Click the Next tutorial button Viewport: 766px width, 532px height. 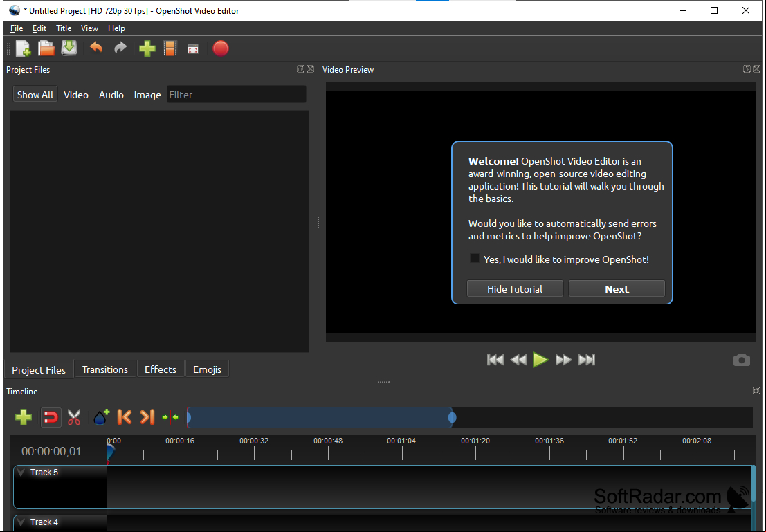pyautogui.click(x=617, y=288)
